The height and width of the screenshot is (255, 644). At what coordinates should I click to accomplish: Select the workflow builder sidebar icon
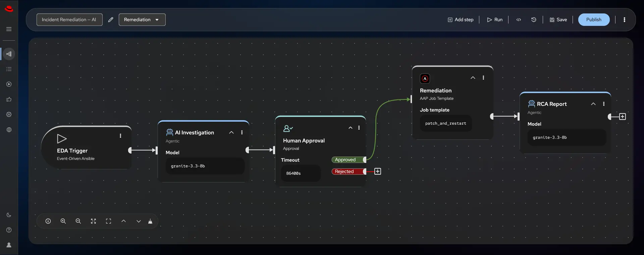[x=9, y=54]
